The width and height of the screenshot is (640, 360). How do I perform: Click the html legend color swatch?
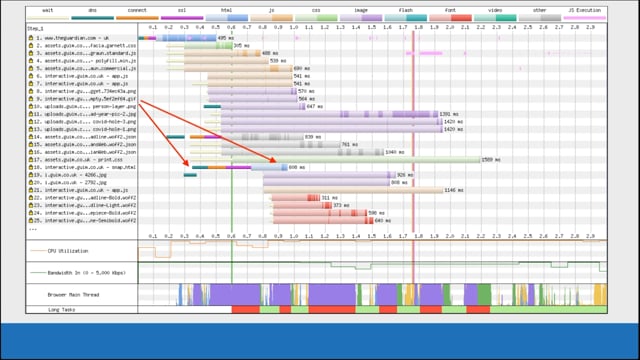227,18
